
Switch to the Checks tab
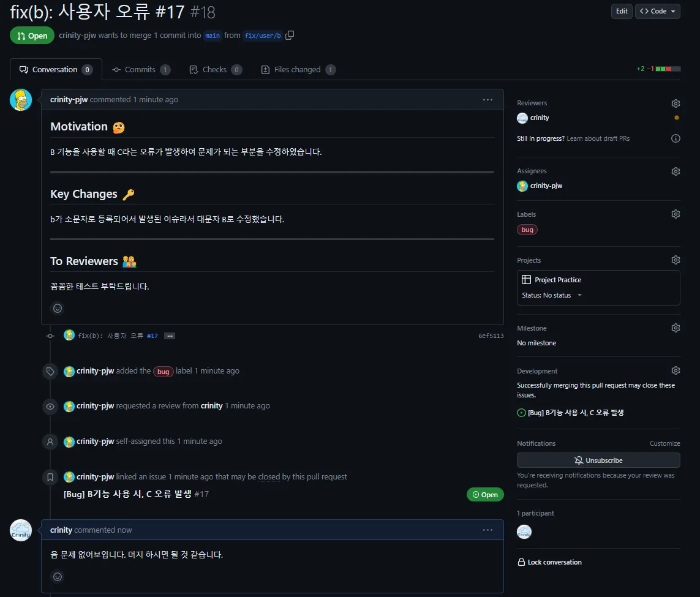tap(216, 70)
